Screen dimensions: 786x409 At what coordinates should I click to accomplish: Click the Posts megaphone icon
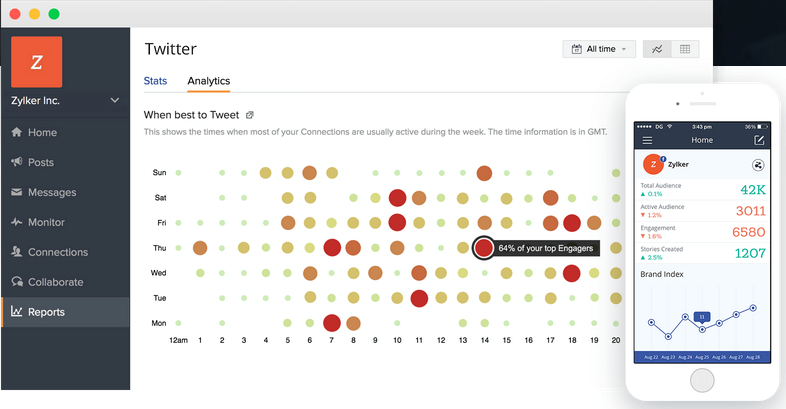point(17,161)
